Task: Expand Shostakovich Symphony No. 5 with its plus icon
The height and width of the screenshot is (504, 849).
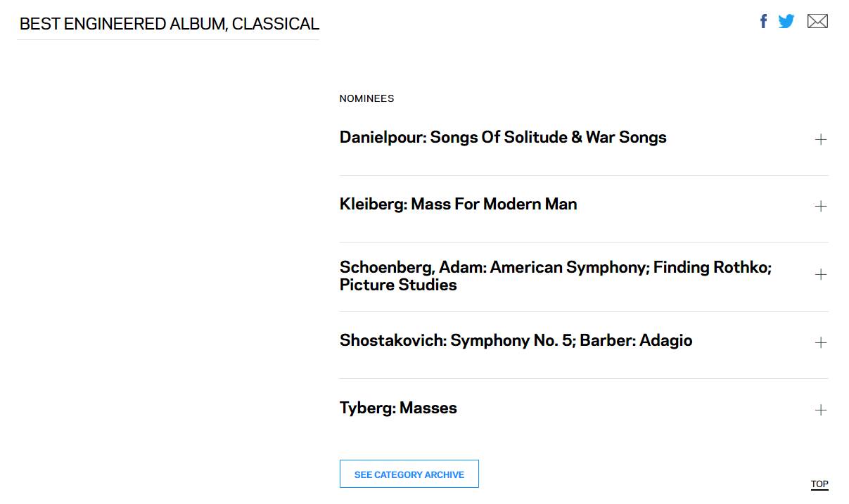Action: coord(820,342)
